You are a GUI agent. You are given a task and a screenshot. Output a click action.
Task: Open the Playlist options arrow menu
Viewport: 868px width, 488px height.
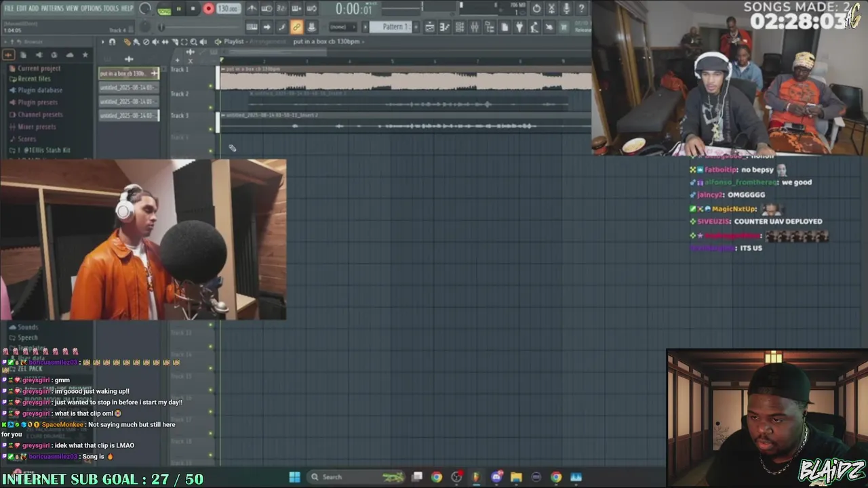tap(102, 42)
